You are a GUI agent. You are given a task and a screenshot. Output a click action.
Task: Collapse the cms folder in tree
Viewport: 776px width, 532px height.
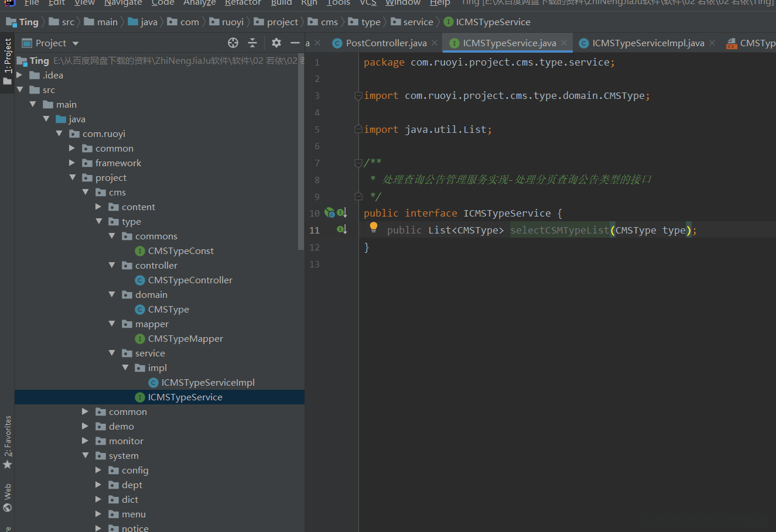click(86, 192)
